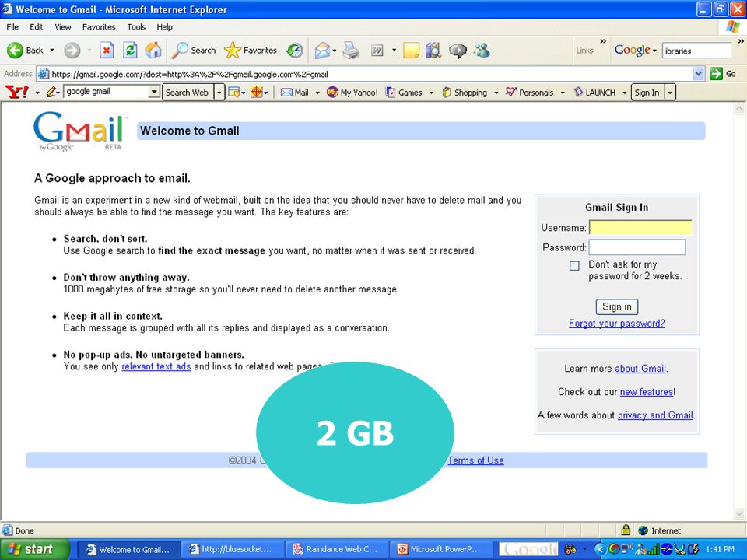Open the Help menu
This screenshot has width=747, height=560.
point(164,27)
